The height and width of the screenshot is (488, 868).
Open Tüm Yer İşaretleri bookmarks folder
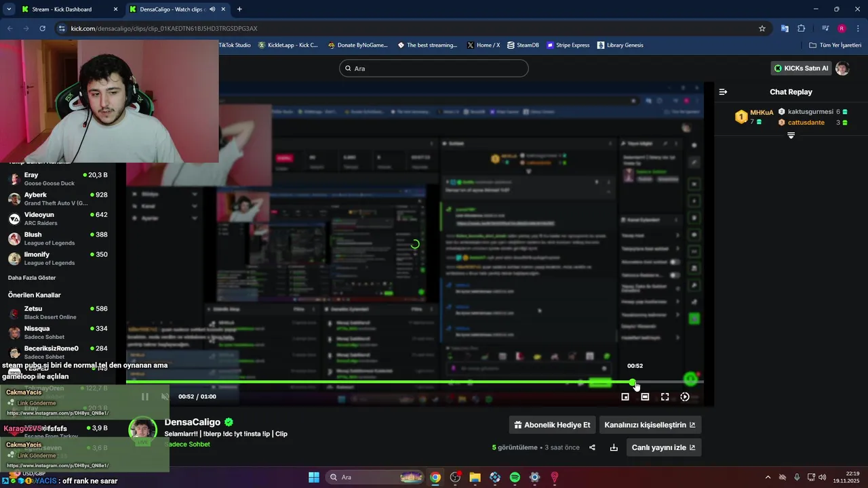[x=835, y=45]
